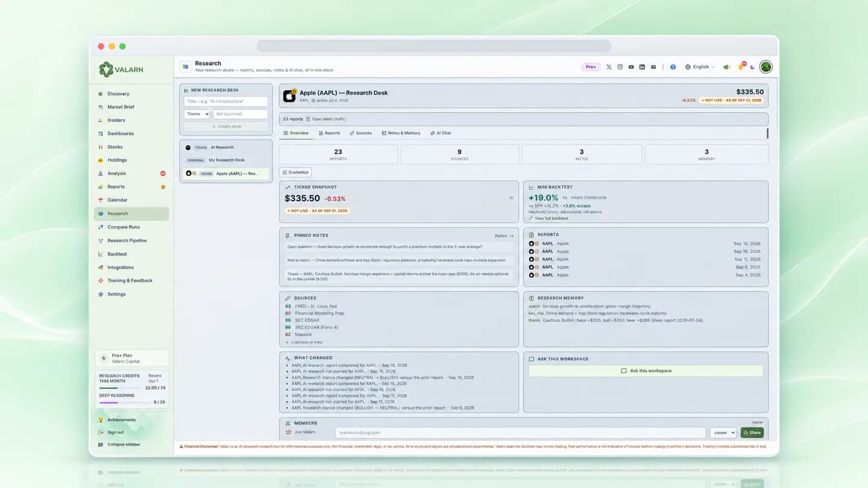Click the Create desk button
Image resolution: width=868 pixels, height=488 pixels.
click(226, 127)
